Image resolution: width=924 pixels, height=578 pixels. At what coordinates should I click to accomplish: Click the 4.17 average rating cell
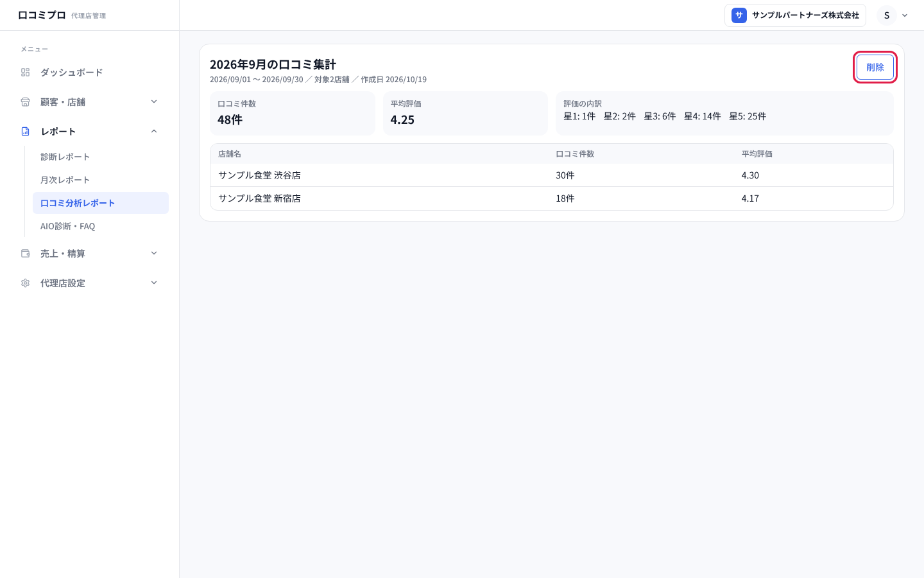(750, 198)
